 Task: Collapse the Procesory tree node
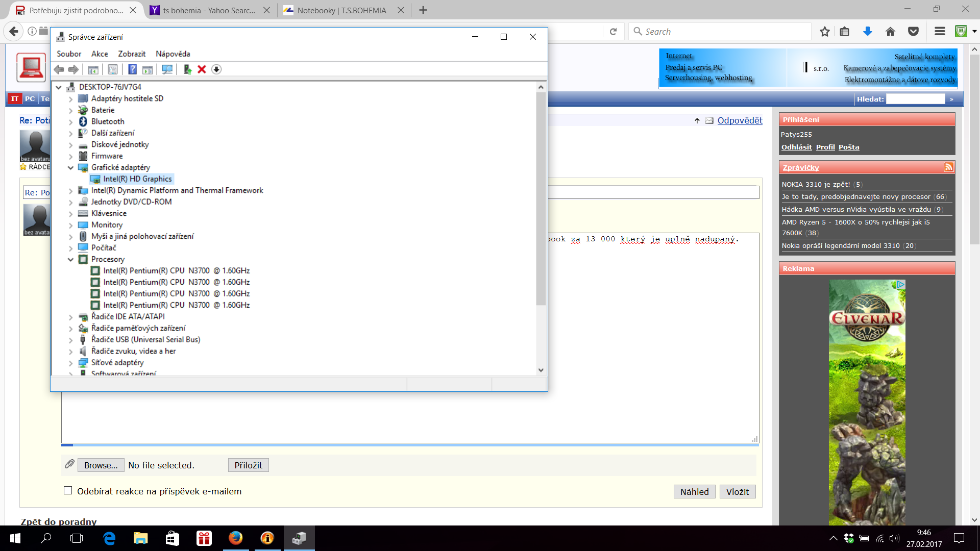point(71,260)
